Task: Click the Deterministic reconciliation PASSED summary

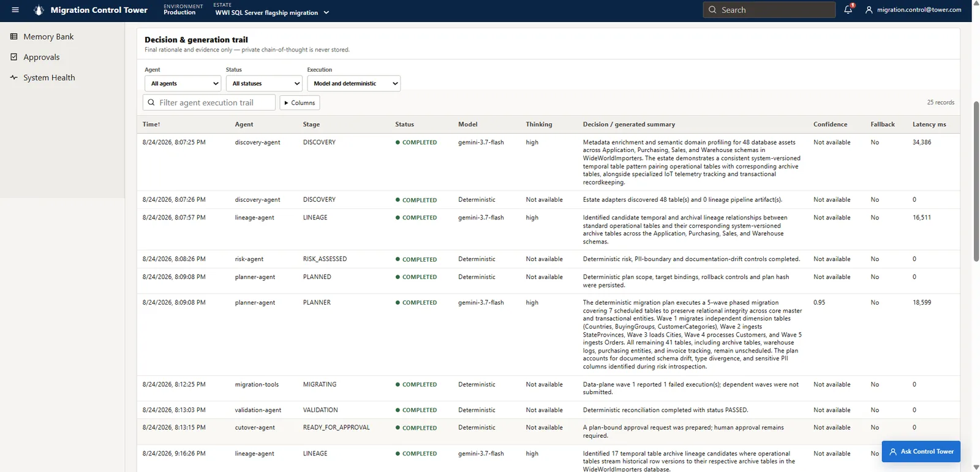Action: click(665, 410)
